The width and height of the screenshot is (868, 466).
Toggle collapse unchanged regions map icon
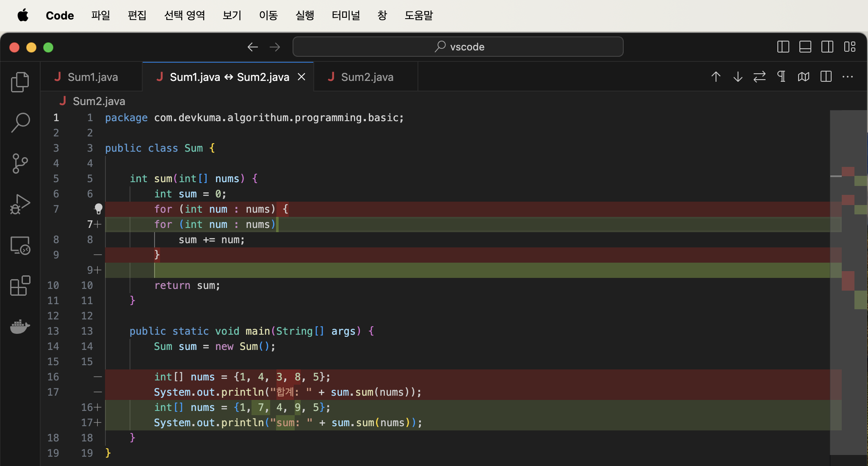click(x=804, y=77)
